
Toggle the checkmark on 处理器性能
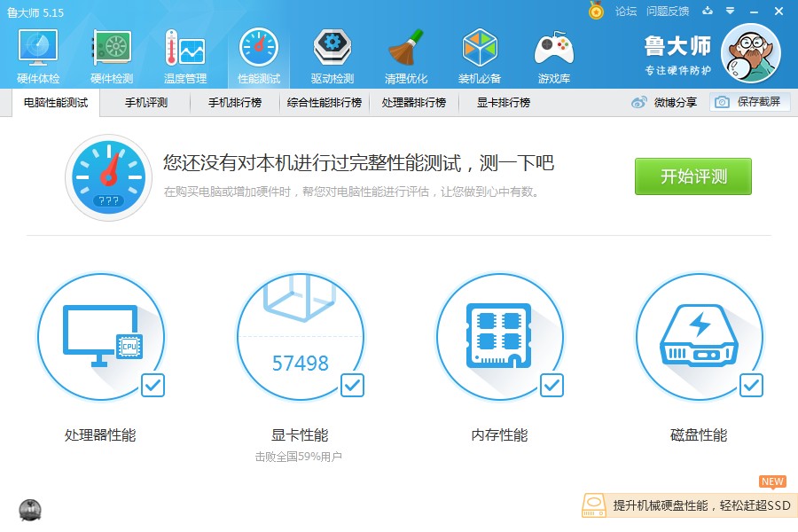[154, 386]
